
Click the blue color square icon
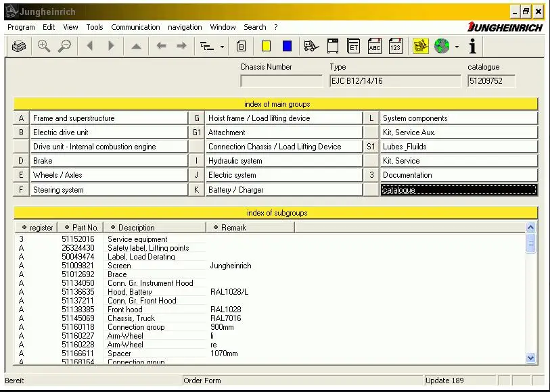coord(287,46)
